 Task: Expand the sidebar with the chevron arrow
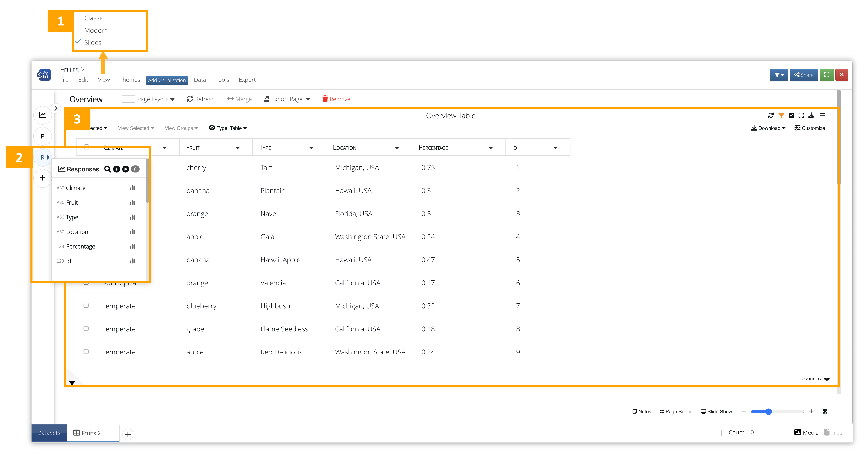tap(56, 108)
